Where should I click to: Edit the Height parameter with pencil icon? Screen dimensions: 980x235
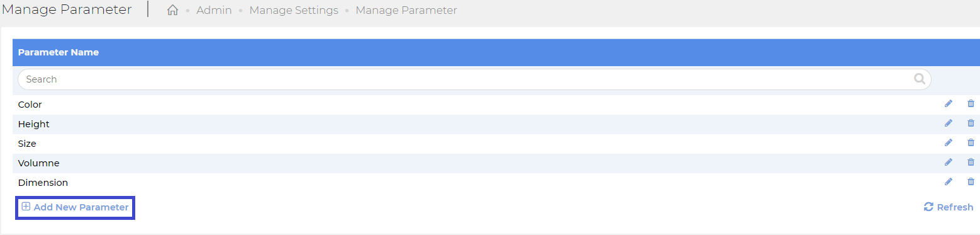[949, 123]
